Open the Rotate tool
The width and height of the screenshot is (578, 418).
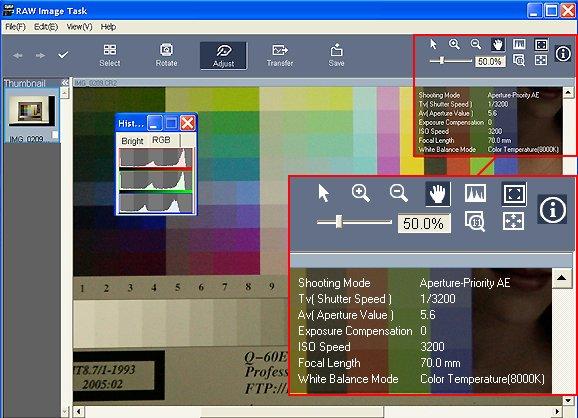pos(166,56)
